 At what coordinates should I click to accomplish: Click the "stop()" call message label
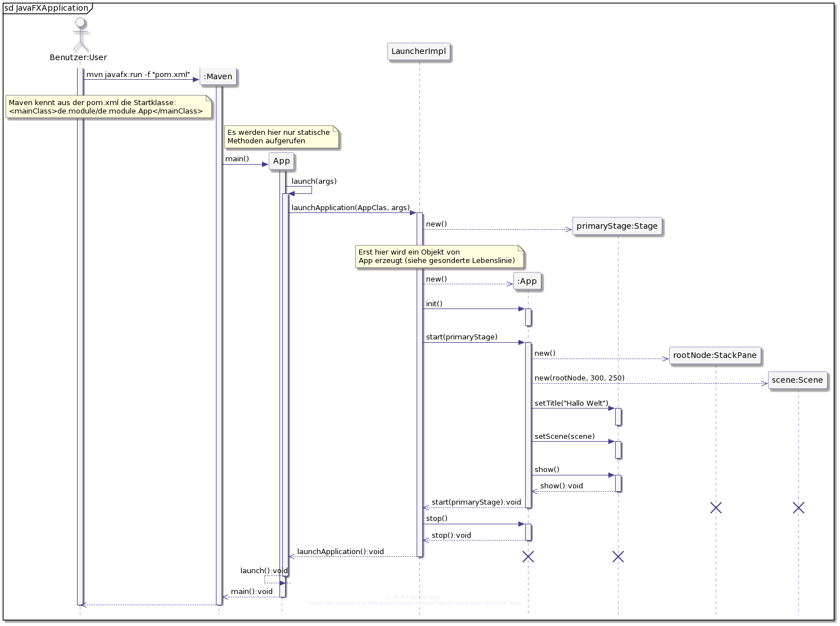click(x=437, y=519)
